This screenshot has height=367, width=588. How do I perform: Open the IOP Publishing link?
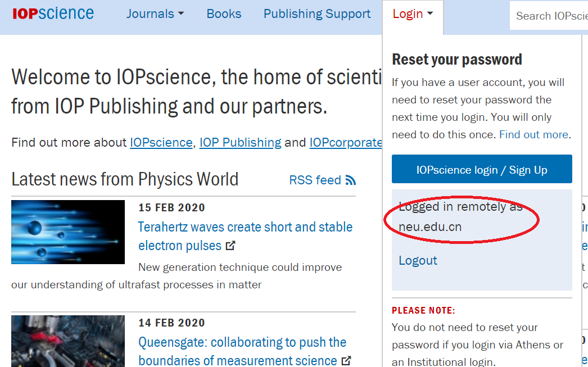tap(240, 142)
